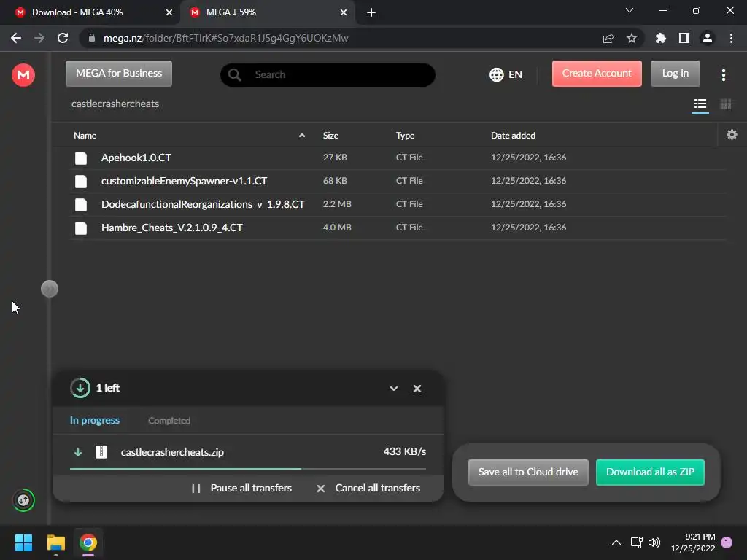Open the MEGA top-right three-dot menu
Viewport: 747px width, 560px height.
723,75
